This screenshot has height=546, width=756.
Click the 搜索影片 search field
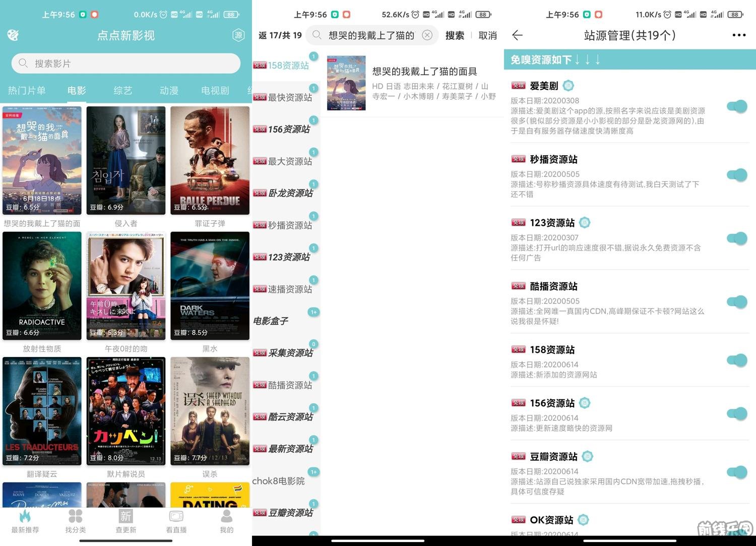click(126, 64)
